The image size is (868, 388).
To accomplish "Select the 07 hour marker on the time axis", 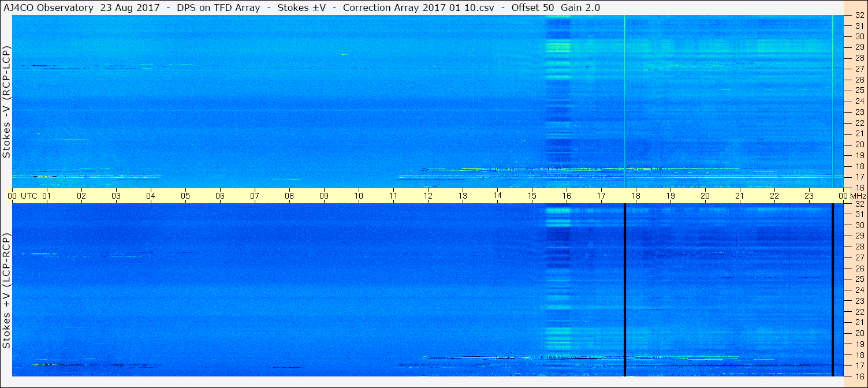I will (255, 196).
